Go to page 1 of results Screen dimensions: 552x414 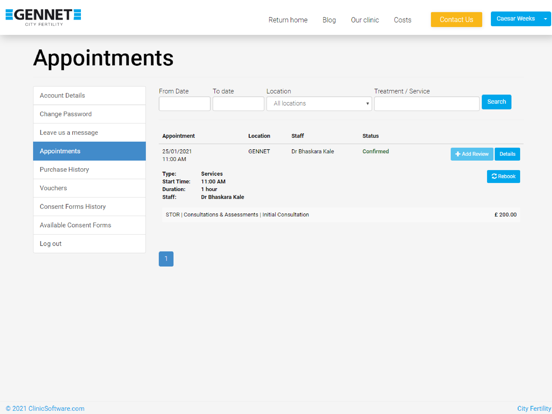[x=166, y=259]
